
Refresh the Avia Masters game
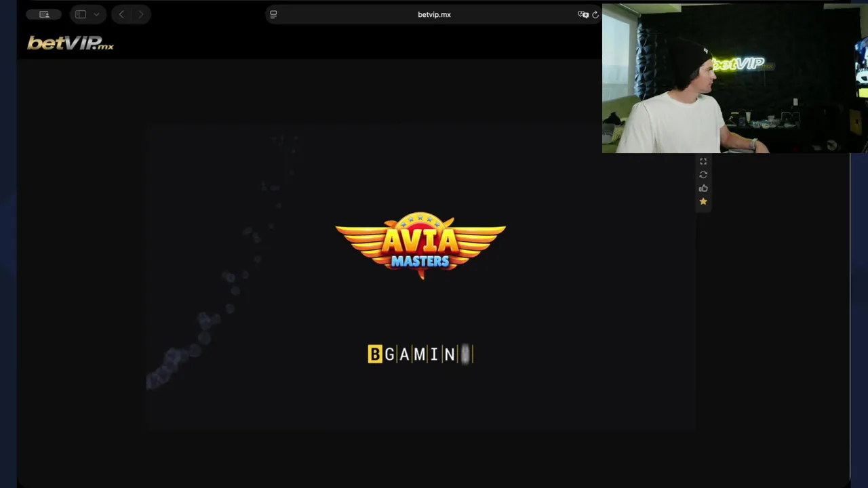click(x=703, y=175)
